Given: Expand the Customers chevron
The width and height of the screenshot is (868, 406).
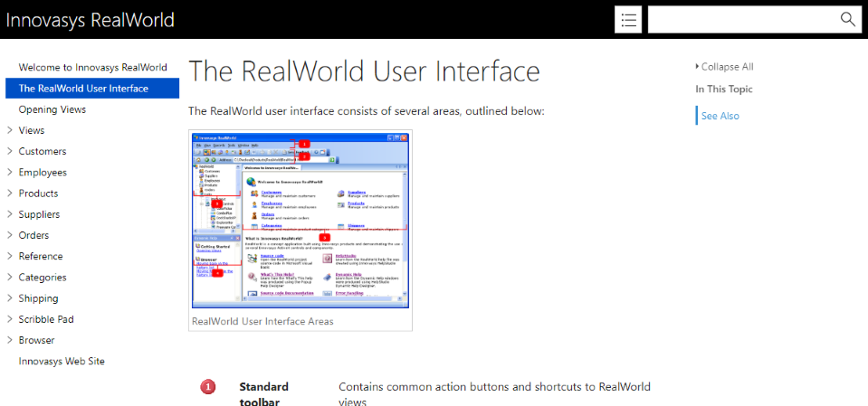Looking at the screenshot, I should (10, 152).
